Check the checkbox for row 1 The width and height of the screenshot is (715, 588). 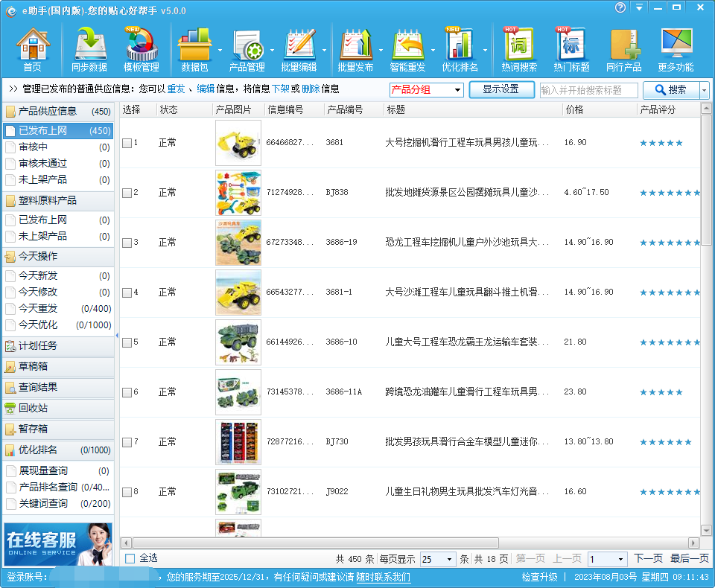coord(127,143)
